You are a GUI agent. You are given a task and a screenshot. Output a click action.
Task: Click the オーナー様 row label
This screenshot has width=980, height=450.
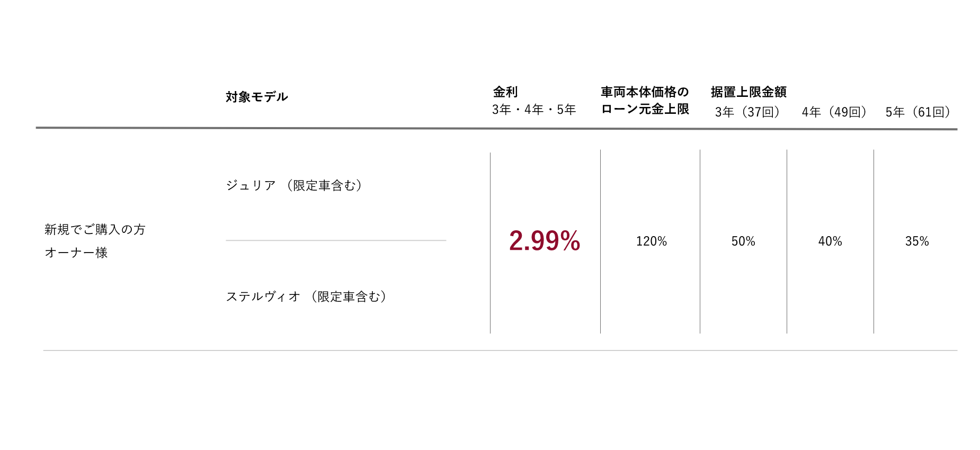point(76,253)
